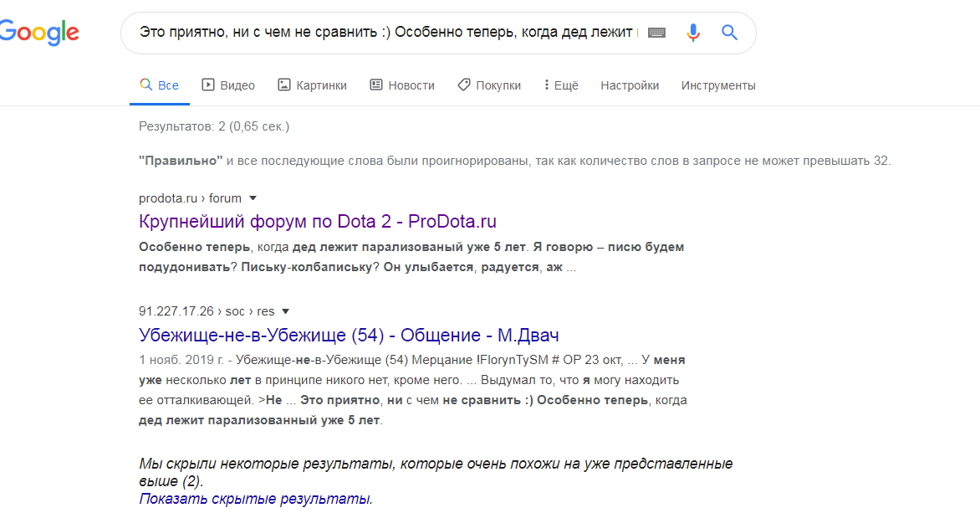The height and width of the screenshot is (513, 980).
Task: Click the magnifier icon in Все tab
Action: point(145,85)
